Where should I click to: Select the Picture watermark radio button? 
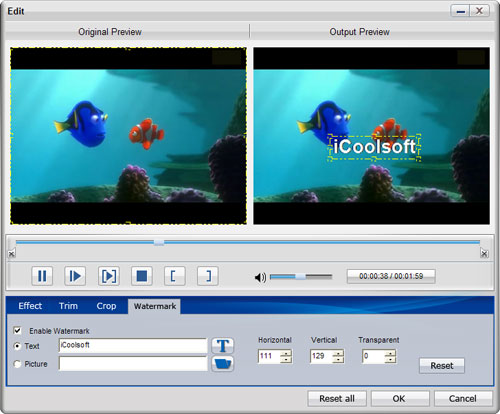coord(17,364)
